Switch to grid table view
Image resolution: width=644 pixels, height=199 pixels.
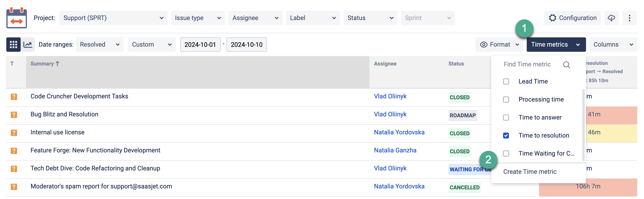(13, 45)
